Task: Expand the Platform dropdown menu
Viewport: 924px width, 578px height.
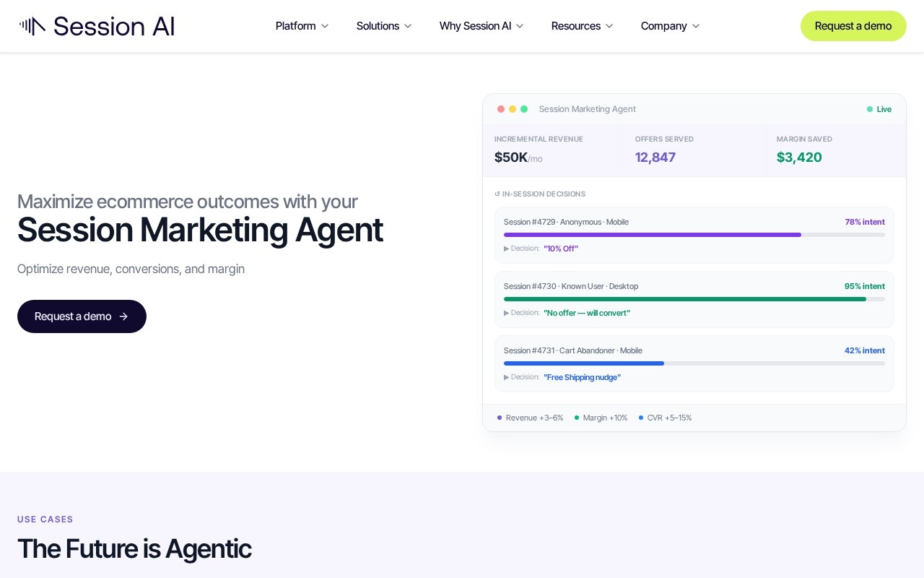Action: pyautogui.click(x=302, y=26)
